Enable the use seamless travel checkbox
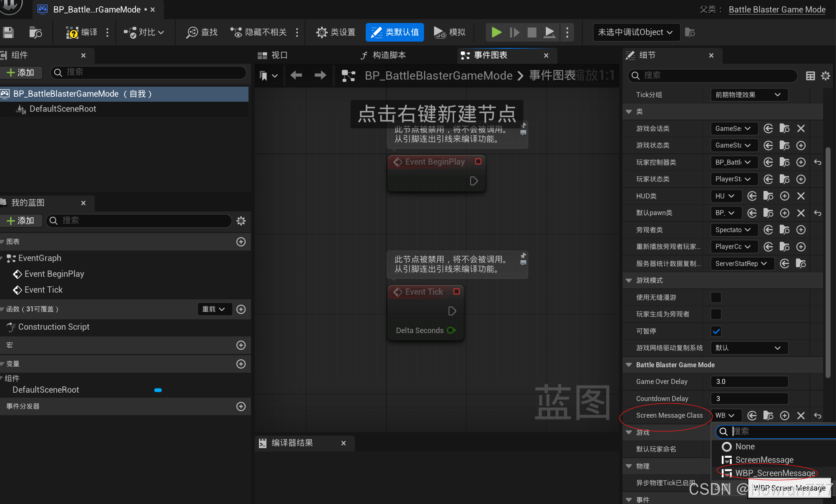 (x=716, y=298)
